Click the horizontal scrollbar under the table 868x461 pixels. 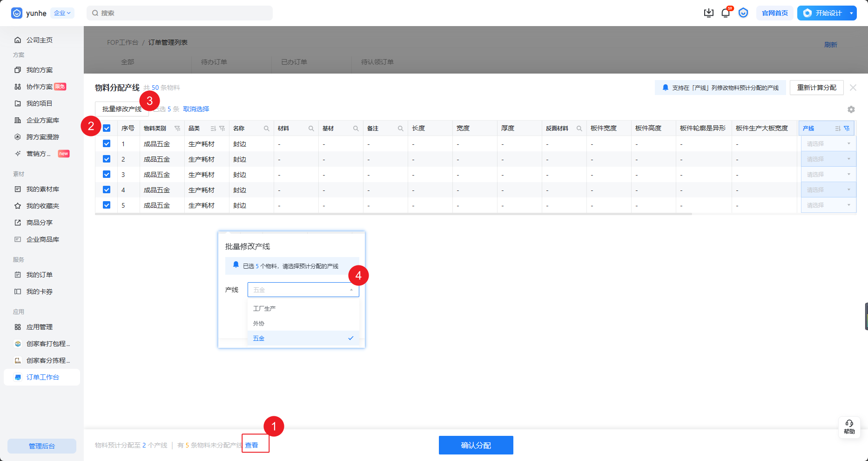pyautogui.click(x=393, y=214)
